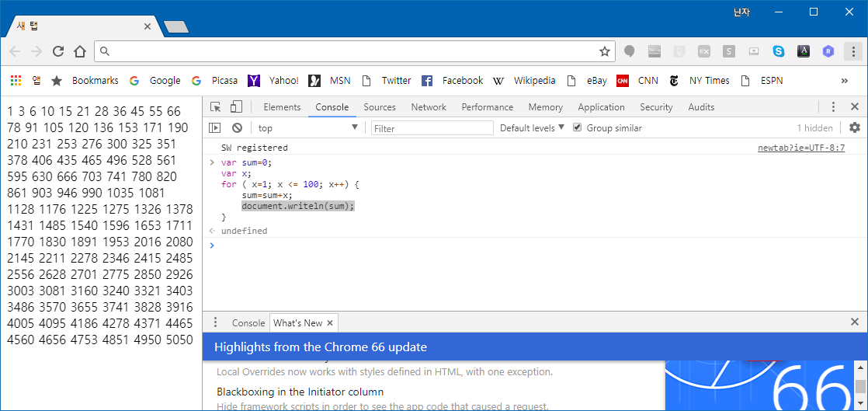Select the Console tab in DevTools
This screenshot has height=411, width=868.
tap(332, 107)
